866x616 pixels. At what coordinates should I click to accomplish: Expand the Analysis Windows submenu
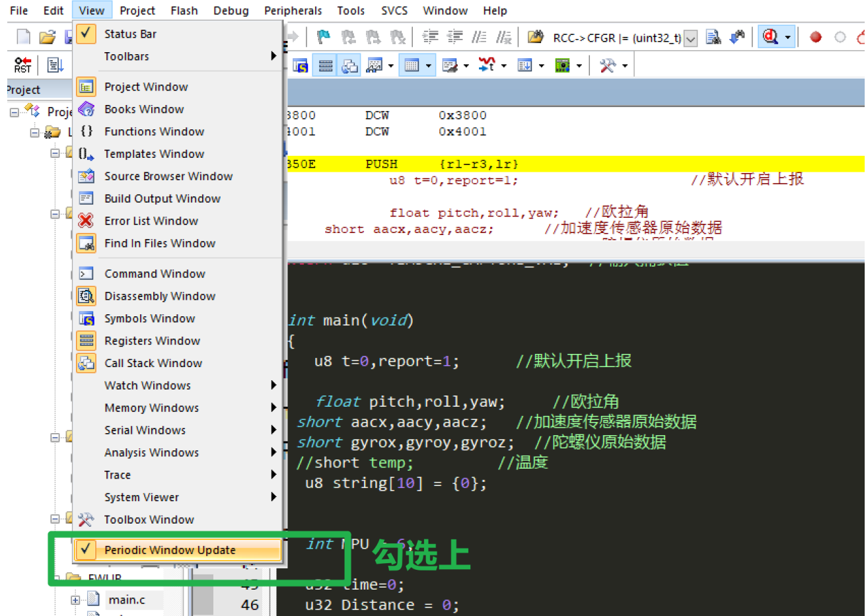click(x=178, y=453)
